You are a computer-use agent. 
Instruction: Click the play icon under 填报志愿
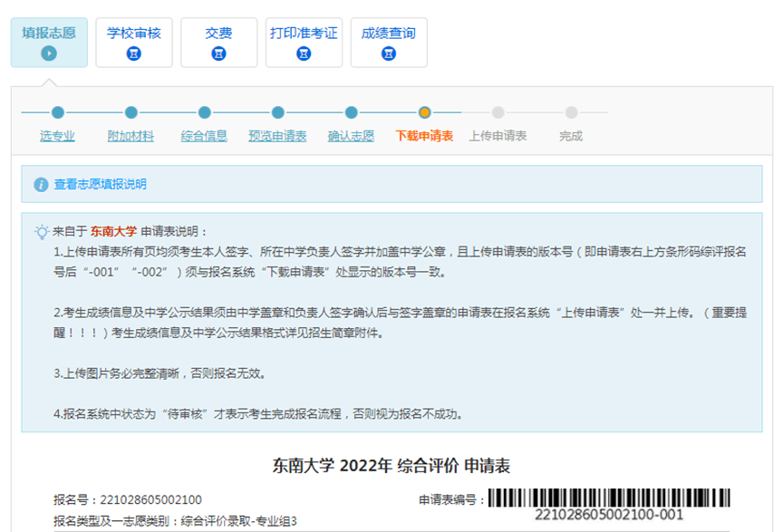pos(49,53)
